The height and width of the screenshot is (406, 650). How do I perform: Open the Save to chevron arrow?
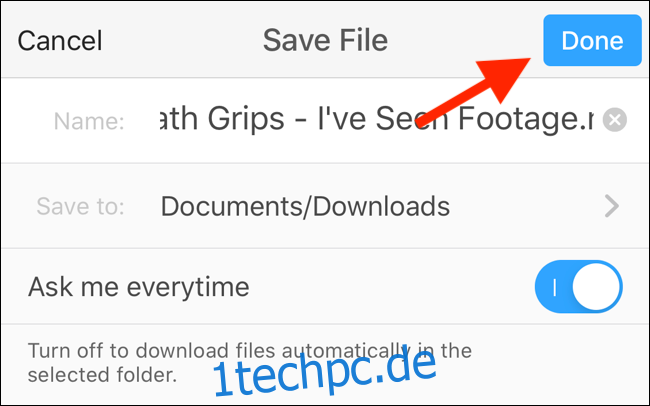[612, 206]
